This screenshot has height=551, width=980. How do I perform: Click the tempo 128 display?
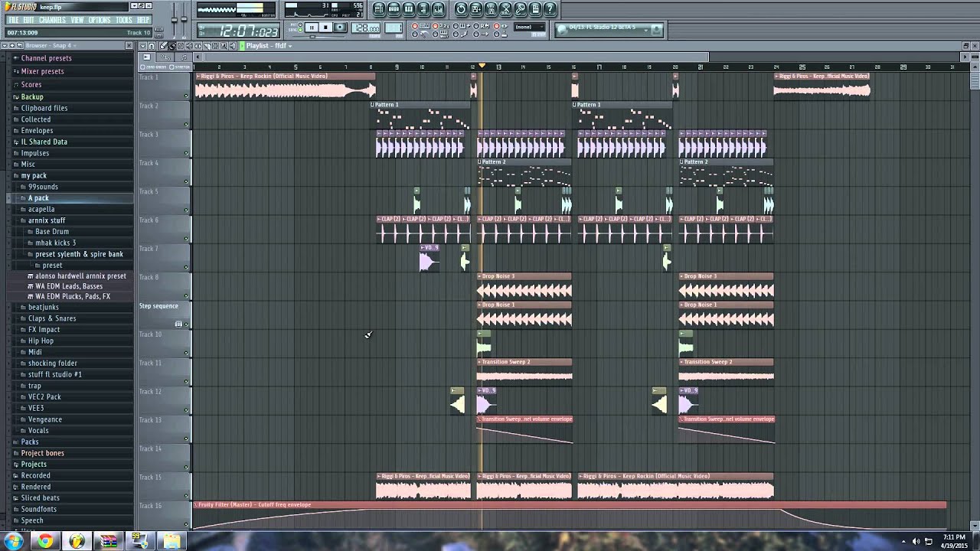tap(366, 28)
